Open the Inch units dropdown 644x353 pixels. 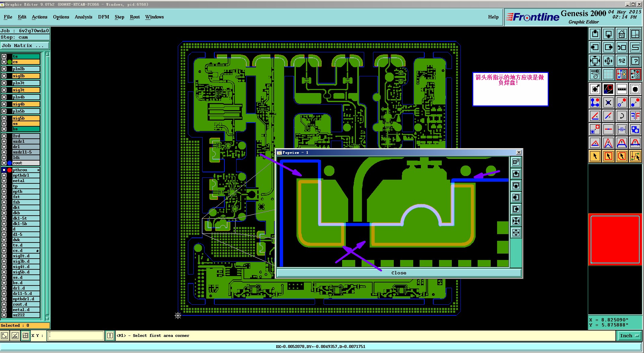(629, 336)
